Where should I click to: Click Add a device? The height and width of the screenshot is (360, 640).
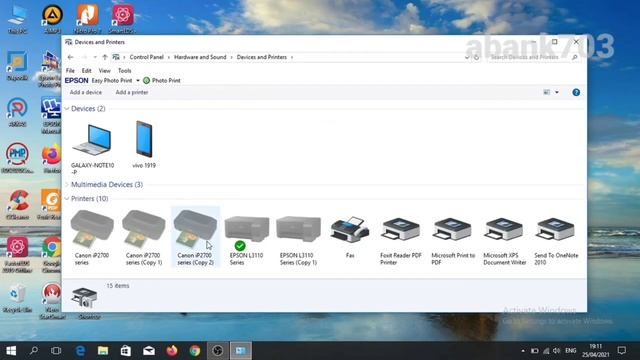pos(86,92)
